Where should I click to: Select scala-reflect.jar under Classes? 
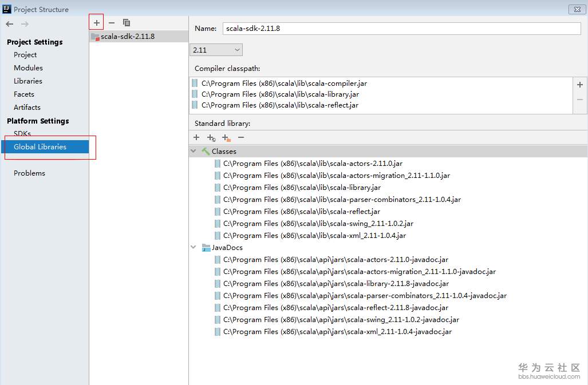point(301,211)
